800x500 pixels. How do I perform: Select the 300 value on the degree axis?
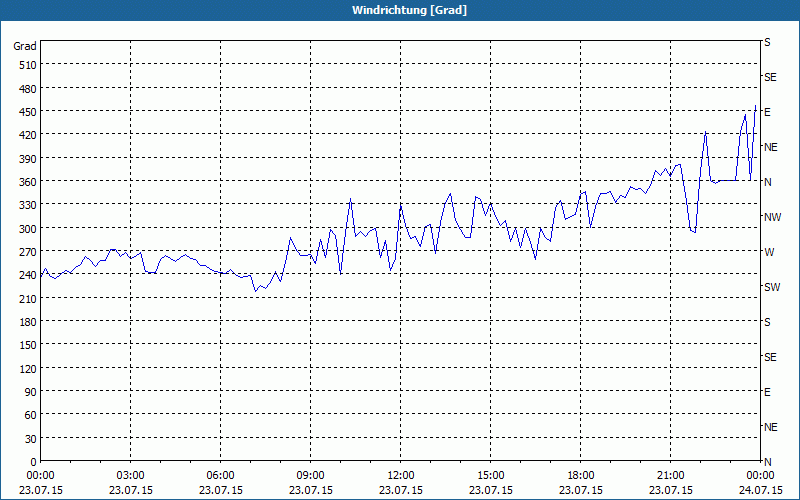click(29, 229)
